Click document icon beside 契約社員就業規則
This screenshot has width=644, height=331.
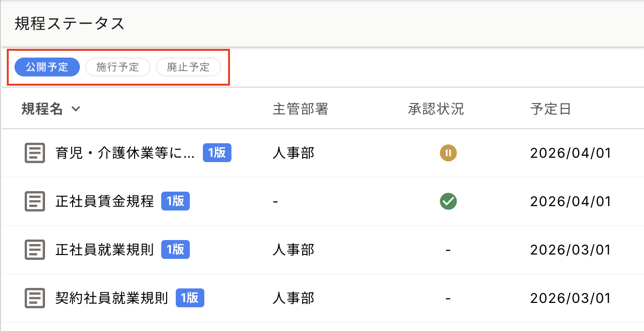click(35, 298)
